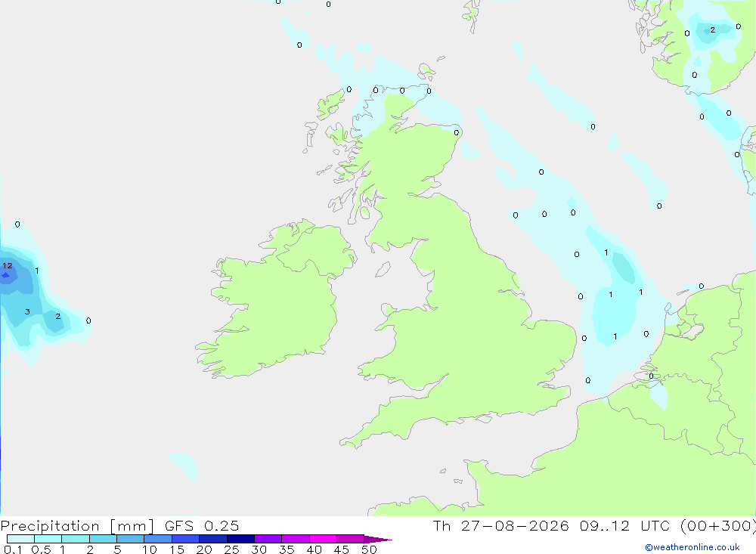Click the 0.5–1 mm legend color swatch
The width and height of the screenshot is (756, 554).
pyautogui.click(x=48, y=539)
